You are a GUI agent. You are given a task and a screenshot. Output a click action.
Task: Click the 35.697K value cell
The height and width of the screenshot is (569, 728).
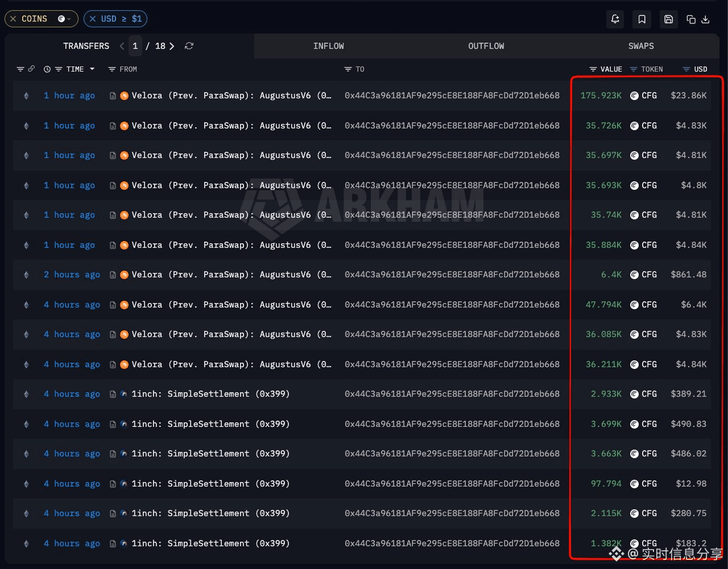[x=604, y=155]
